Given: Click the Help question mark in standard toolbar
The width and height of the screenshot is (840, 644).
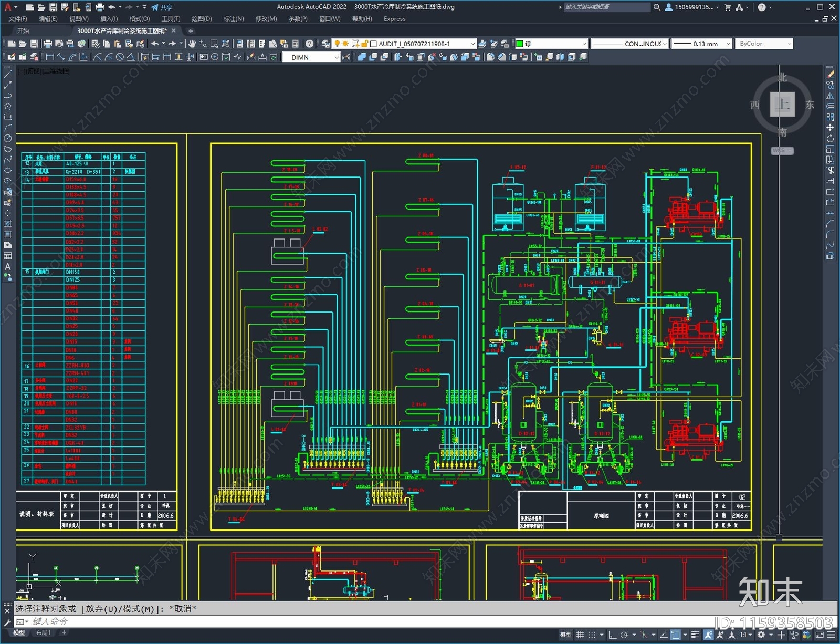Looking at the screenshot, I should click(310, 44).
